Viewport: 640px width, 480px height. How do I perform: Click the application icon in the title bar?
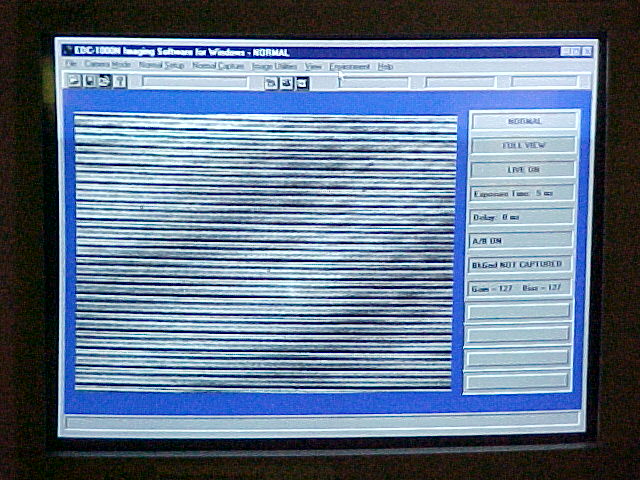pos(68,50)
